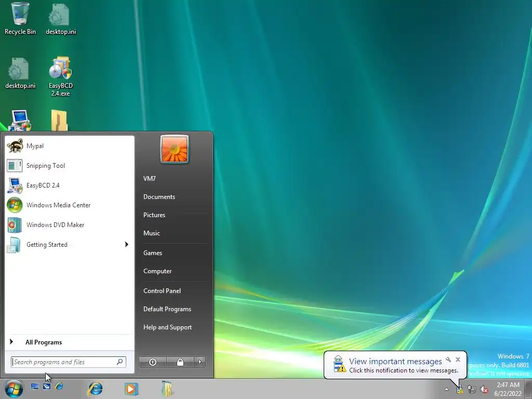532x399 pixels.
Task: Expand the Getting Started submenu arrow
Action: (x=127, y=244)
